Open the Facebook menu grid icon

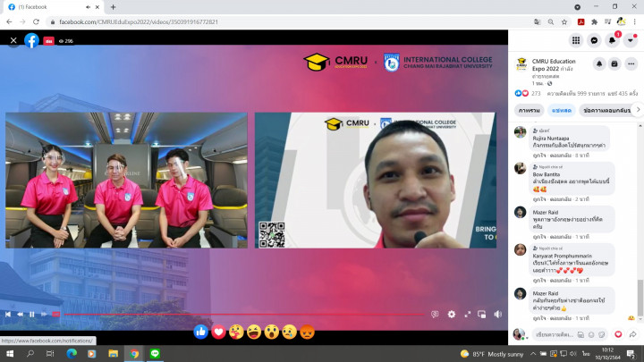576,40
